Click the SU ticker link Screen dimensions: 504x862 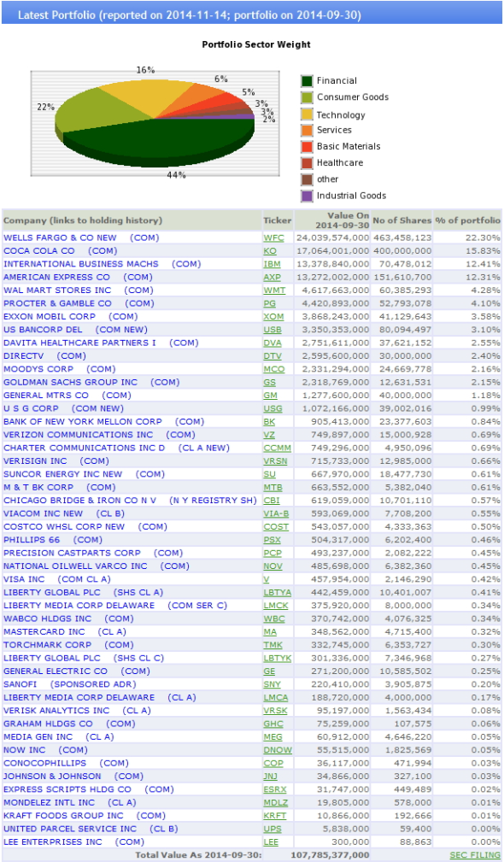pyautogui.click(x=269, y=474)
